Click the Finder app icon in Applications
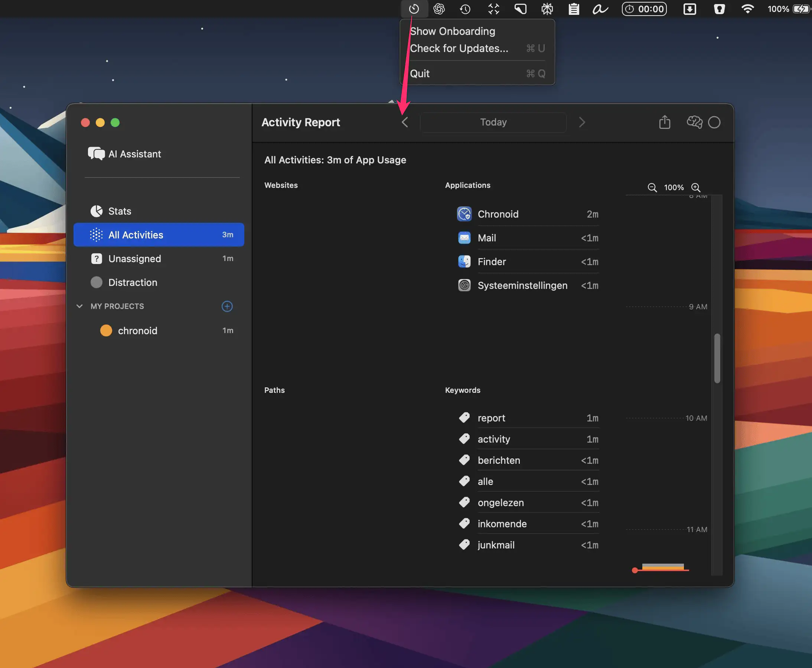812x668 pixels. 464,262
